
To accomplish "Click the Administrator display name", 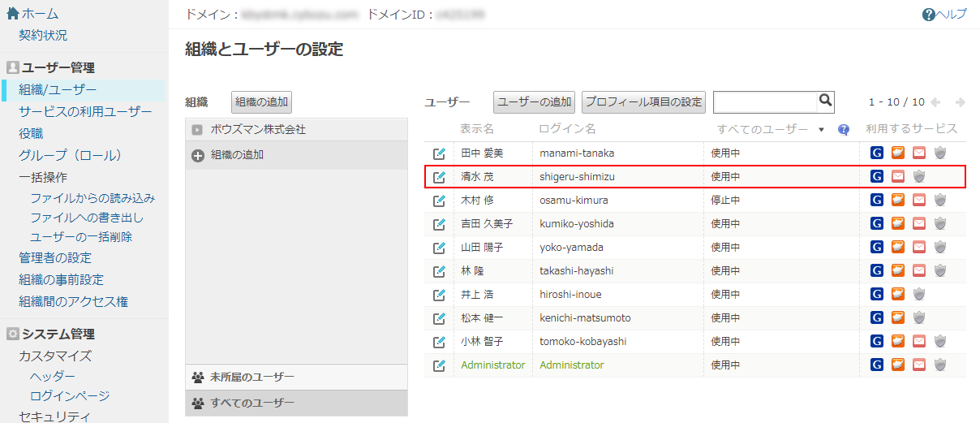I will click(x=493, y=365).
